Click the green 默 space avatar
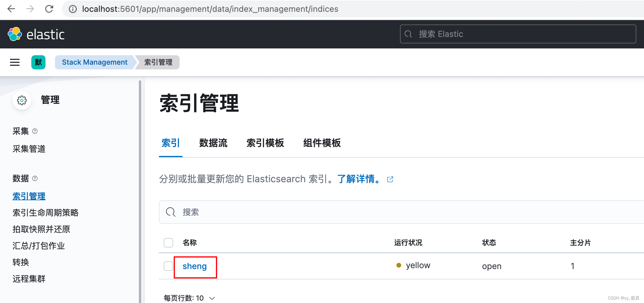This screenshot has height=303, width=644. tap(38, 62)
